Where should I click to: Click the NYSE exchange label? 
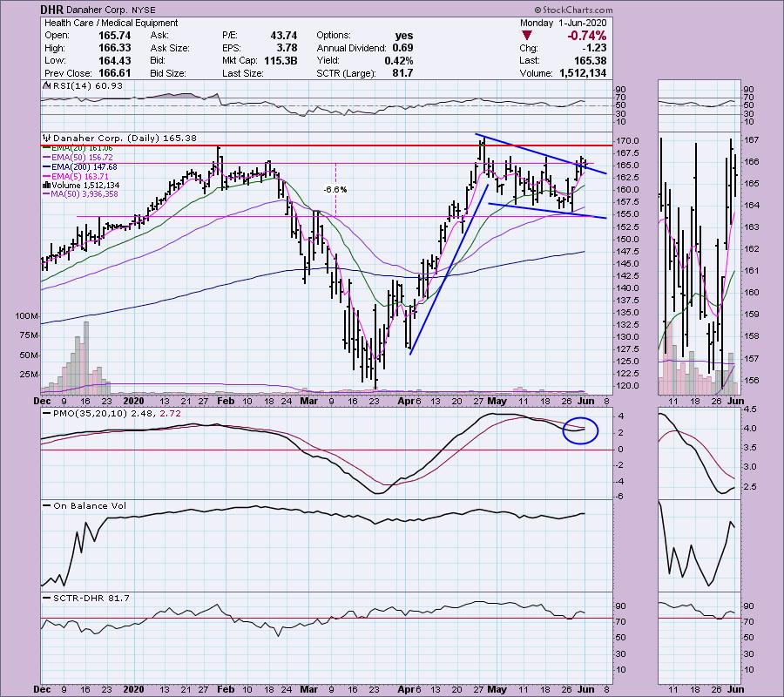144,10
